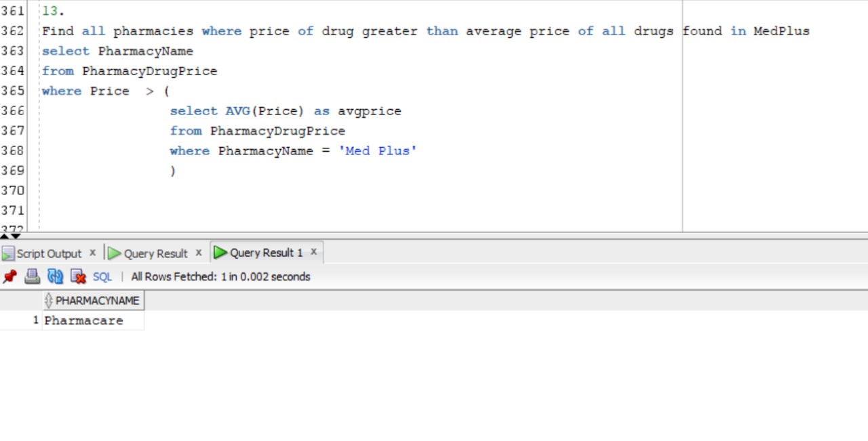
Task: Open the SQL statement with the SQL icon
Action: click(101, 276)
